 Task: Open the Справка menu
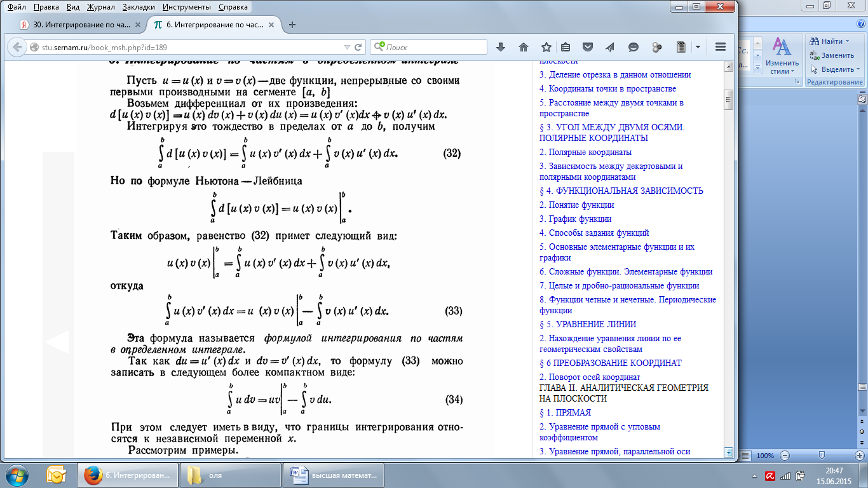coord(233,8)
